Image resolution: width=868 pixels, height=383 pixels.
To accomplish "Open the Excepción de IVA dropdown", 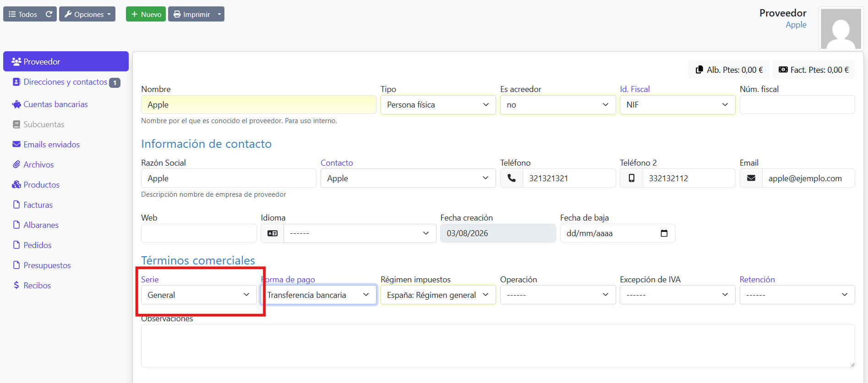I will [677, 295].
